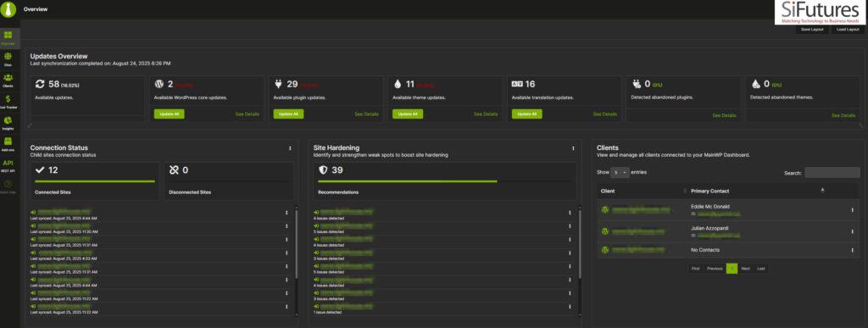Update All WordPress core updates
Screen dimensions: 868x328
(169, 114)
